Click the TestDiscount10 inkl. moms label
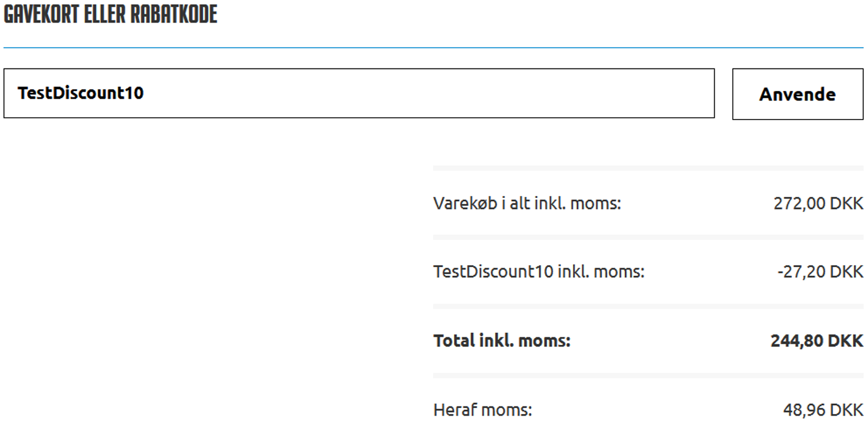The height and width of the screenshot is (429, 868). (539, 272)
